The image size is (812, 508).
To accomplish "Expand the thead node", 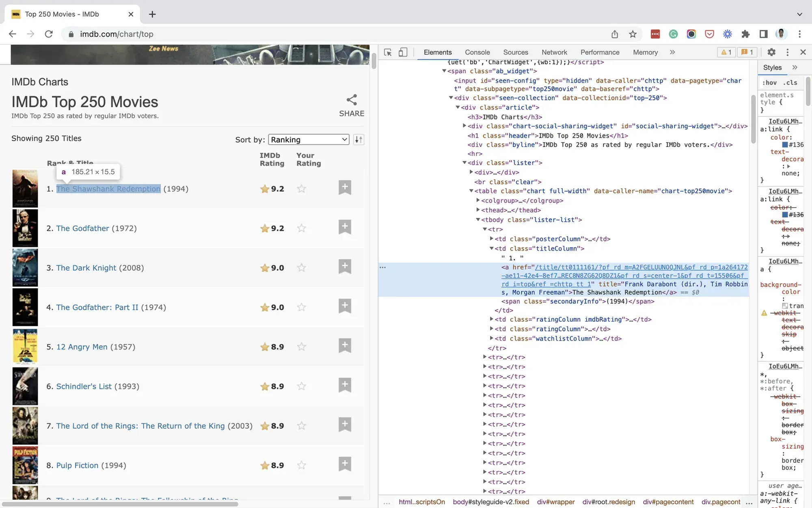I will coord(478,210).
